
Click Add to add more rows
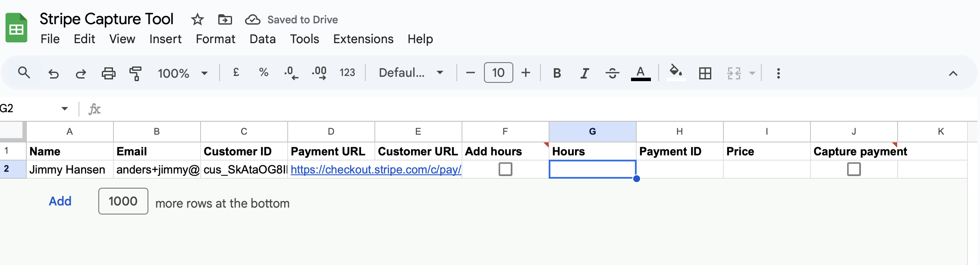[x=60, y=201]
